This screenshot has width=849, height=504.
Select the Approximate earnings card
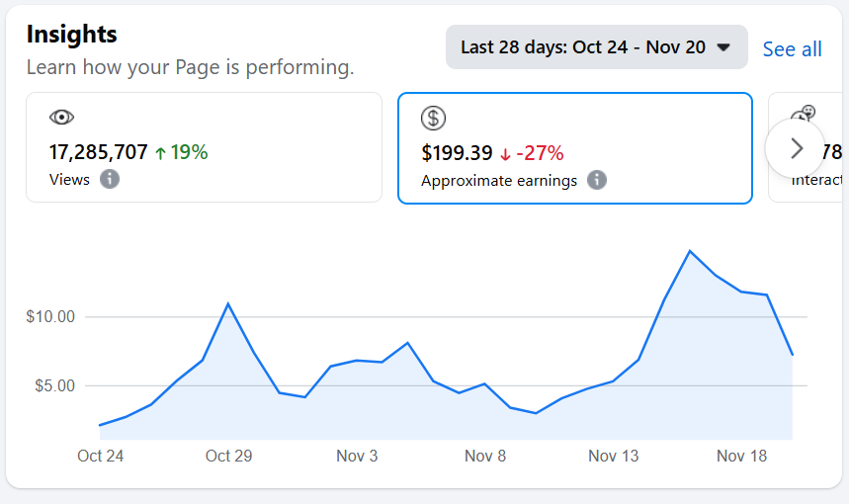(574, 147)
